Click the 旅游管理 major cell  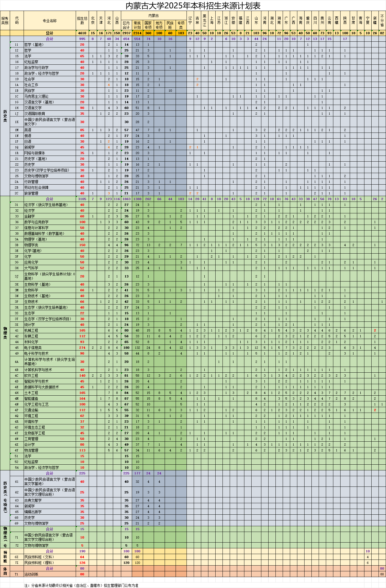pos(50,193)
